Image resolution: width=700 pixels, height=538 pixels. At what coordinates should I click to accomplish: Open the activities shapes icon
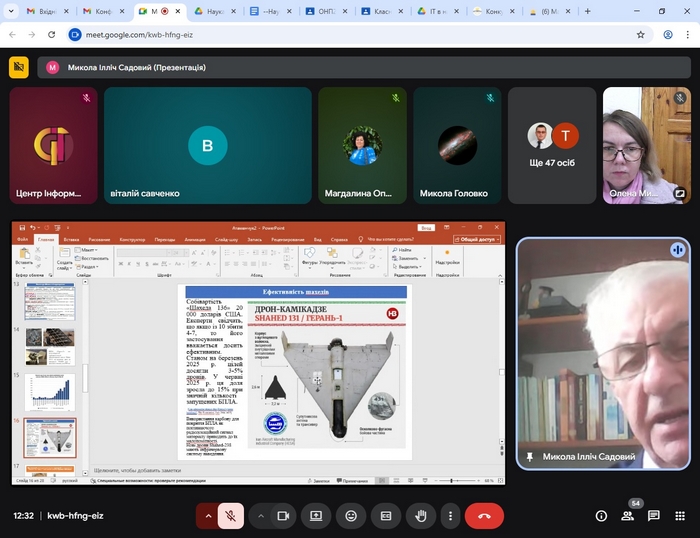pos(680,516)
